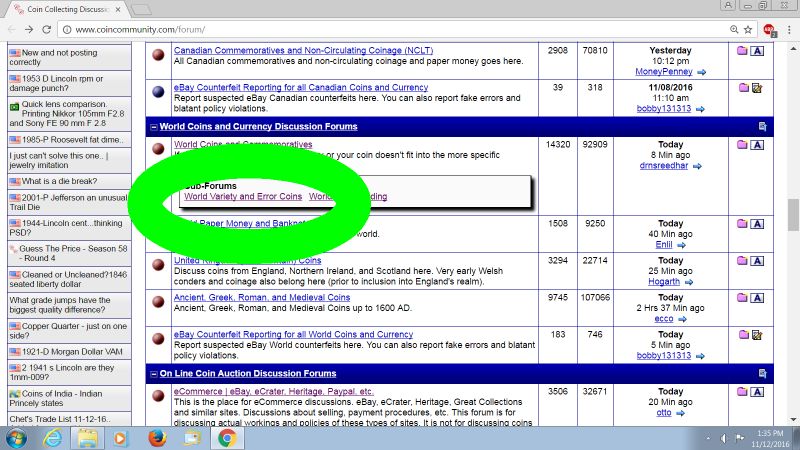Collapse On Line Coin Auction Discussion Forums
800x450 pixels.
coord(154,373)
